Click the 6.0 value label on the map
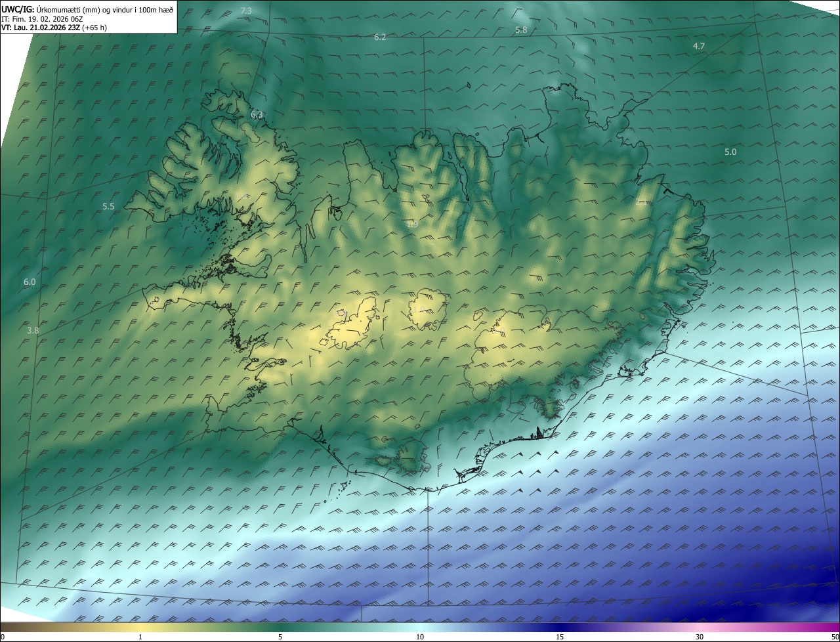 (x=30, y=282)
